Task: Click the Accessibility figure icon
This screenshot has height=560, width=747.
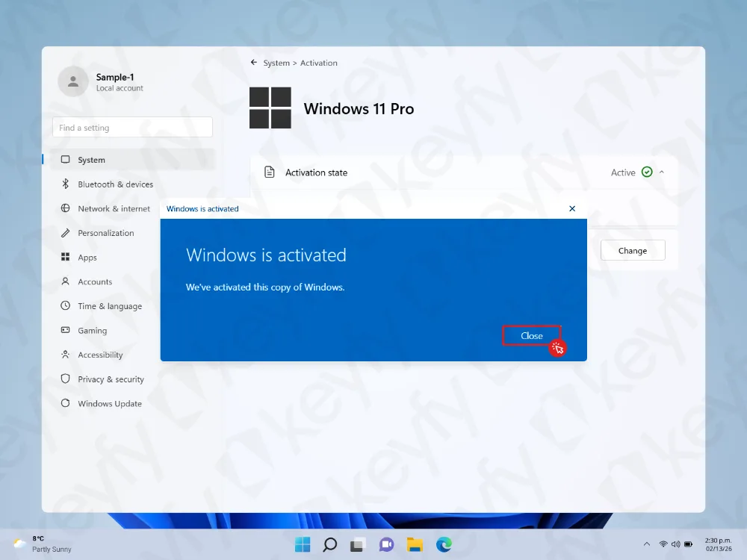Action: [65, 354]
